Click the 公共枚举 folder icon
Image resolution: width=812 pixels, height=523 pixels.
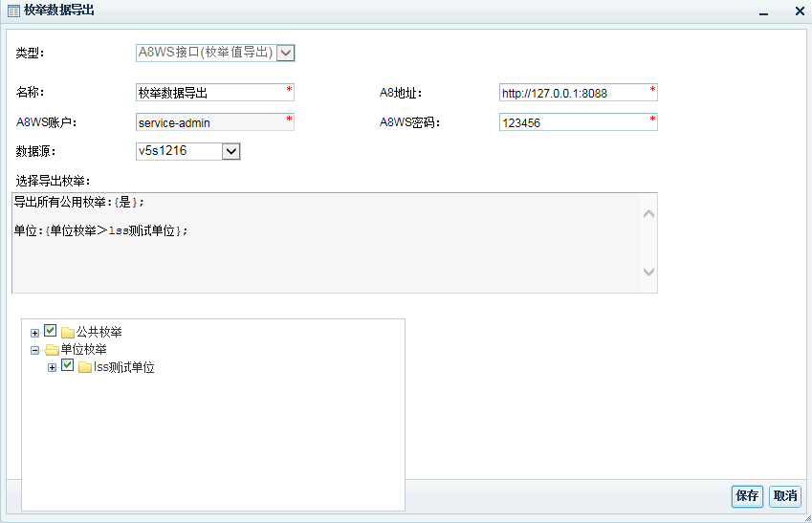68,332
